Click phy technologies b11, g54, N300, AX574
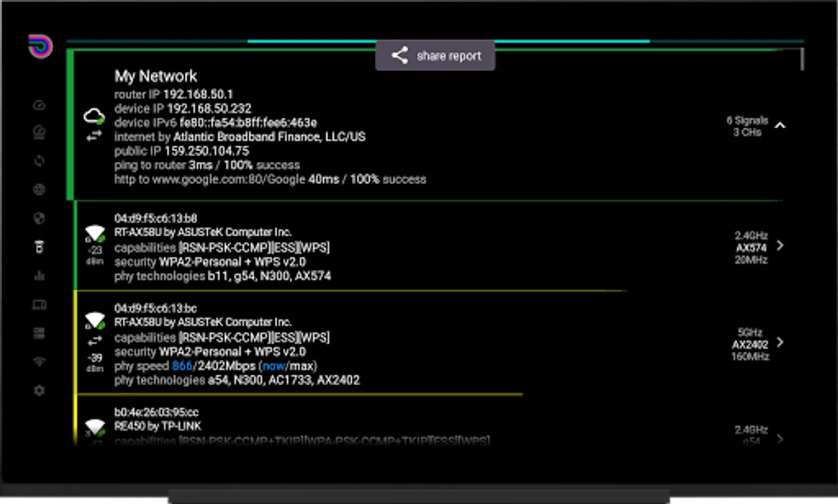 [x=222, y=276]
